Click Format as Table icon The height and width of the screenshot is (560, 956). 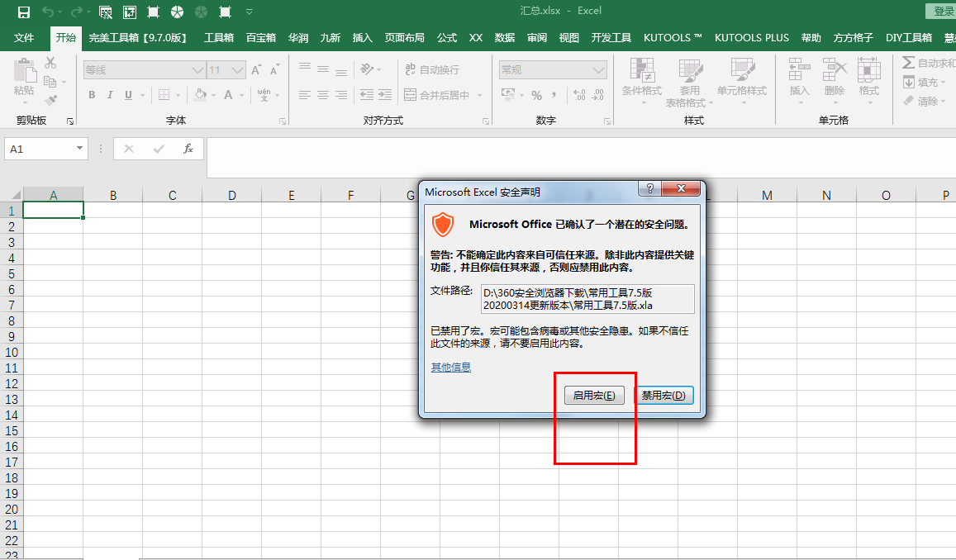[x=690, y=70]
